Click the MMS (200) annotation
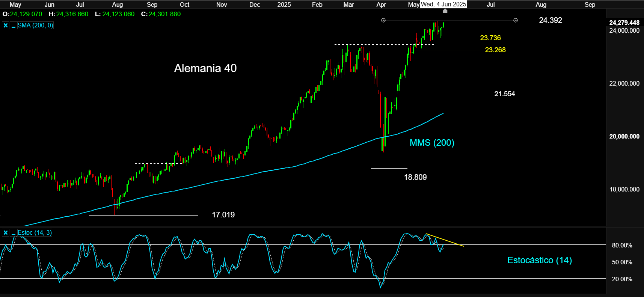 432,143
